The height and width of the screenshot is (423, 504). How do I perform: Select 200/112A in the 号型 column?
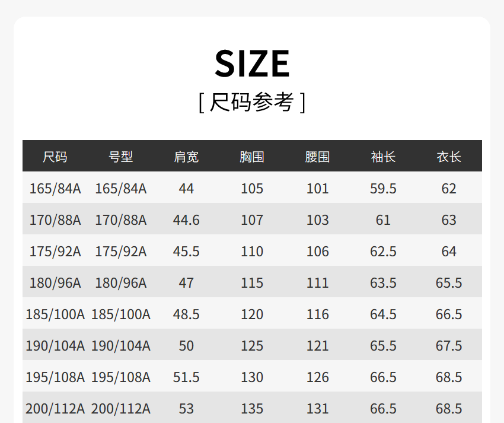pos(121,409)
